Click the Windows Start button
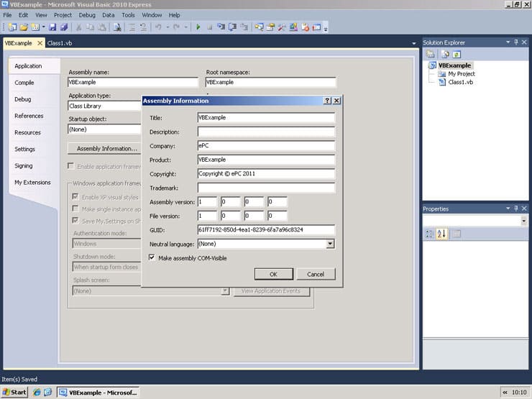This screenshot has height=399, width=532. pyautogui.click(x=14, y=392)
